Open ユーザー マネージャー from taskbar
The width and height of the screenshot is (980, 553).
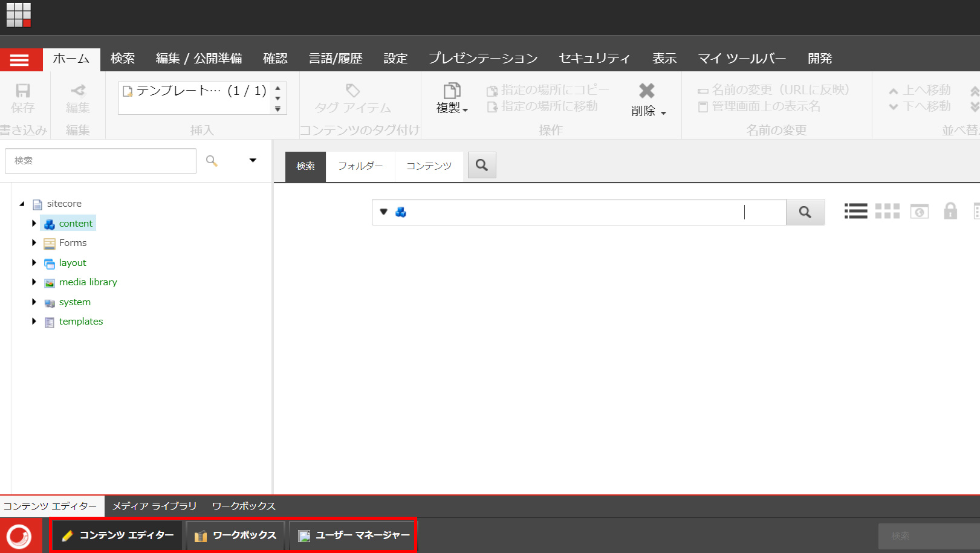tap(354, 535)
